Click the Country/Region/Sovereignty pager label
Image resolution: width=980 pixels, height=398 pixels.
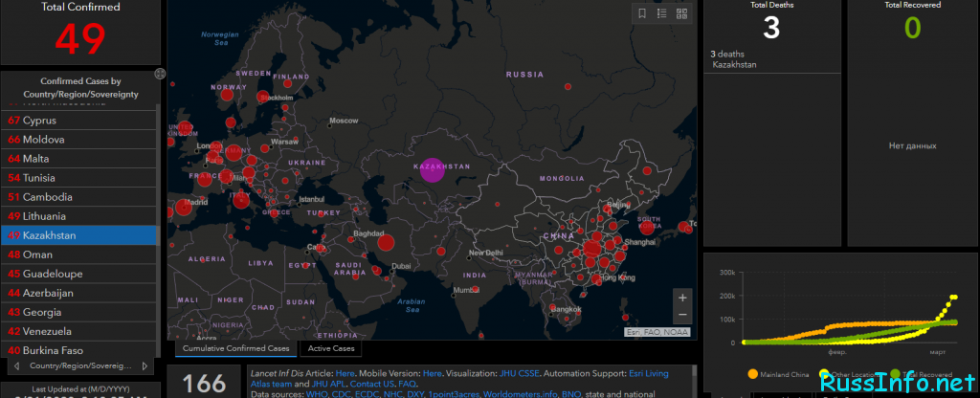pos(81,365)
